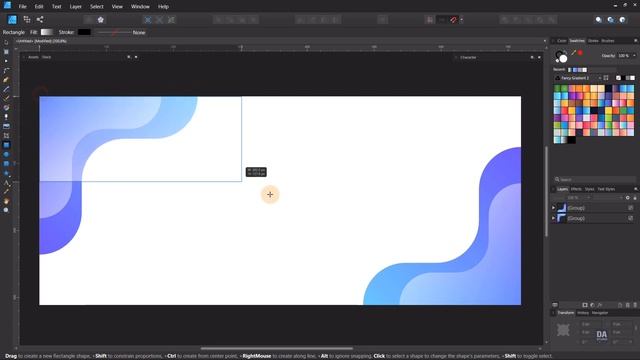Select the Artistic Text tool
This screenshot has width=640, height=360.
(6, 183)
